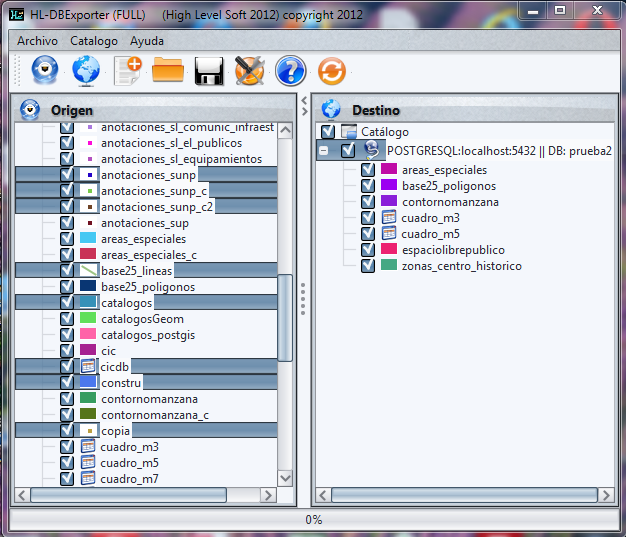Toggle zonas_centro_historico checkbox
Screen dimensions: 626x537
tap(368, 266)
